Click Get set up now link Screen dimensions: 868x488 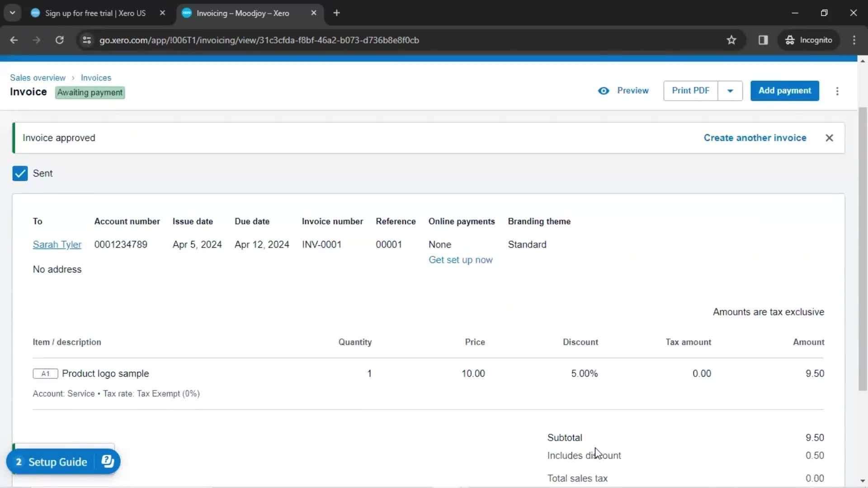460,260
